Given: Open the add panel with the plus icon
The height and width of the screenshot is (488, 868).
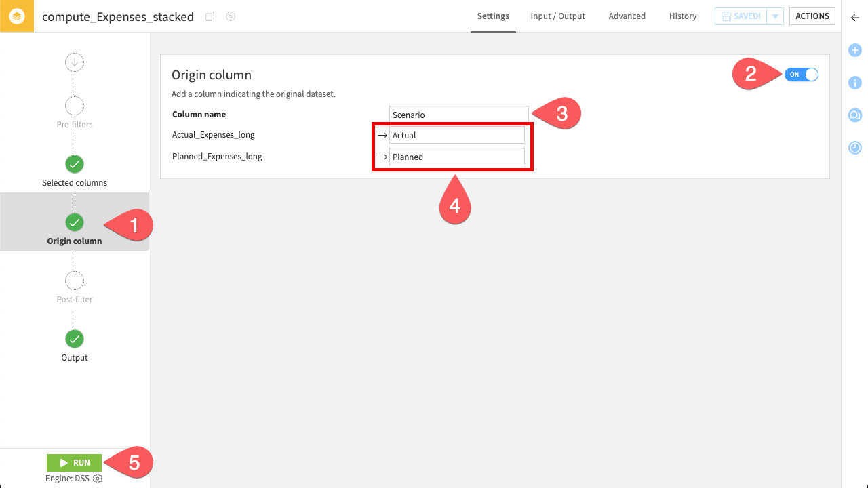Looking at the screenshot, I should (854, 50).
